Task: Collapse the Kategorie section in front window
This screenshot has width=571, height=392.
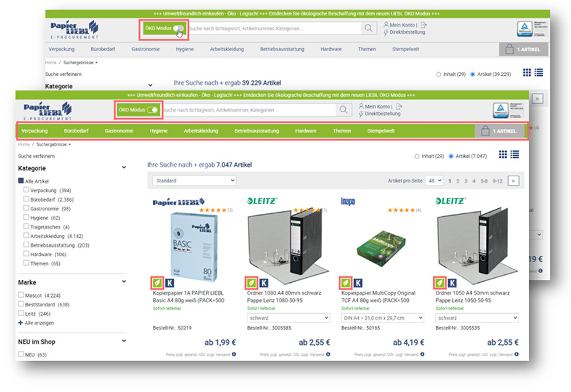Action: 124,168
